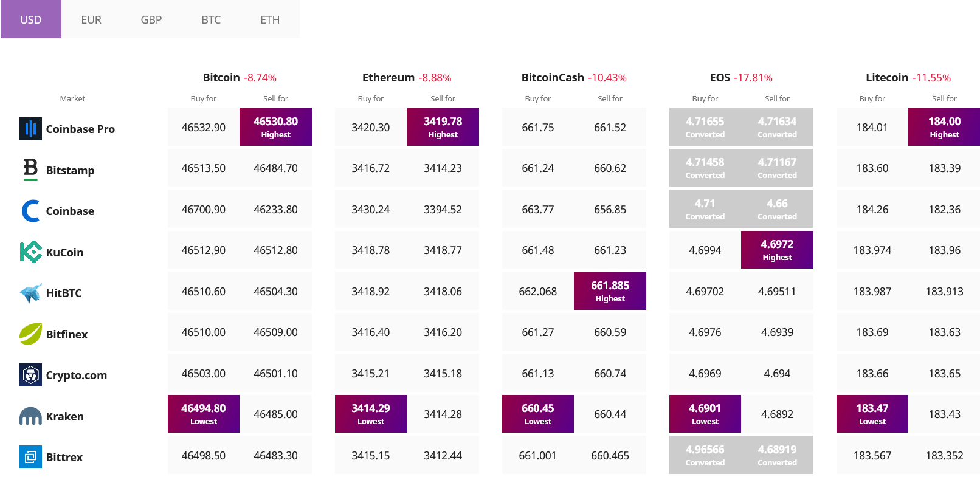The image size is (980, 477).
Task: Click Coinbase Bitcoin buy price 46700.90
Action: pyautogui.click(x=204, y=209)
